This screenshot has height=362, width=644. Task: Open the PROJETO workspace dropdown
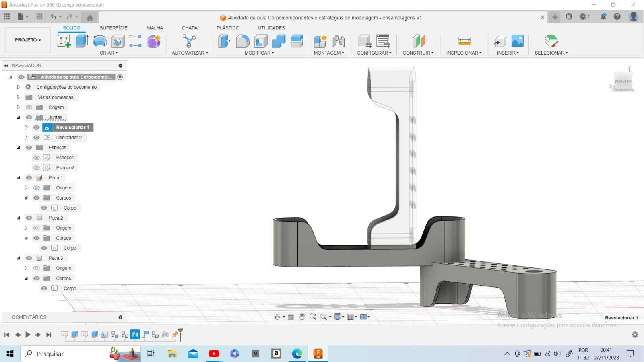(28, 40)
